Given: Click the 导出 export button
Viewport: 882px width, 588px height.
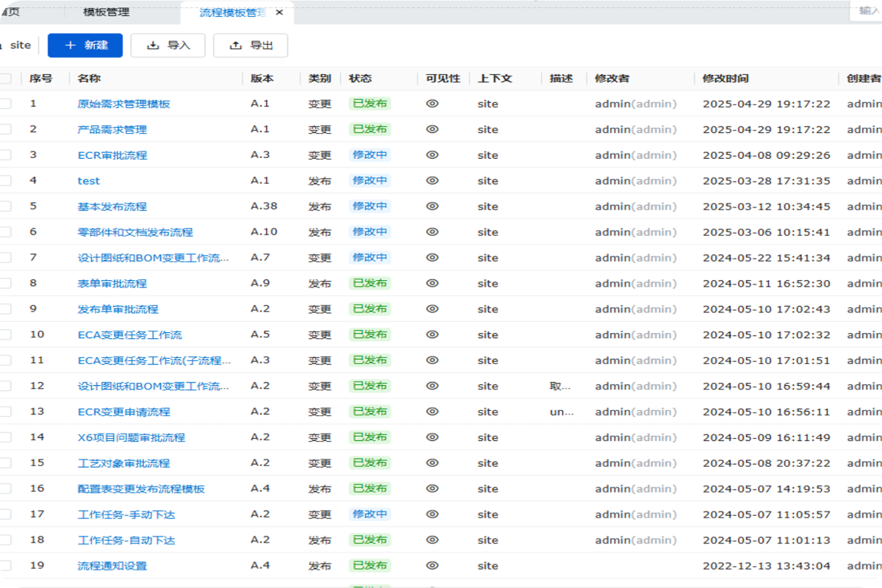Looking at the screenshot, I should click(x=251, y=46).
